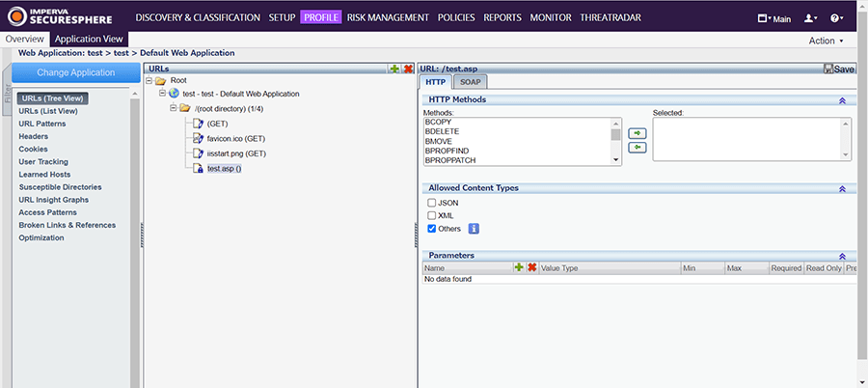Delete parameter using the red X icon
This screenshot has height=388, width=868.
(x=531, y=267)
